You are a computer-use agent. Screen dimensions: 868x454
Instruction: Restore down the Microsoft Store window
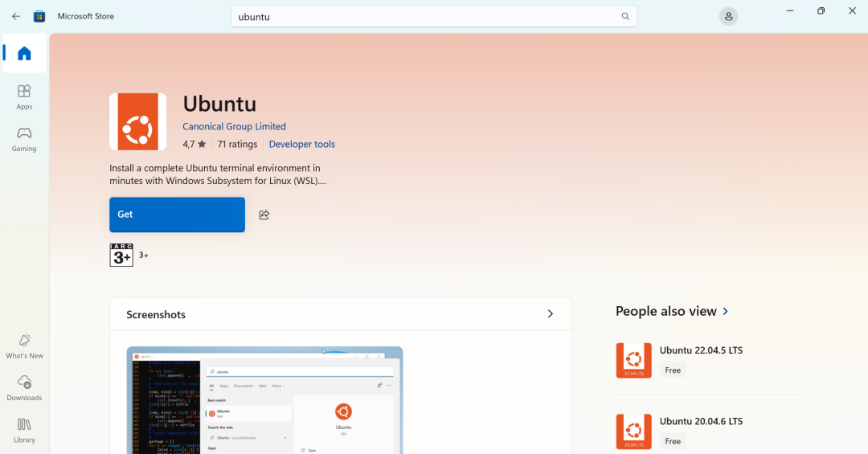821,11
